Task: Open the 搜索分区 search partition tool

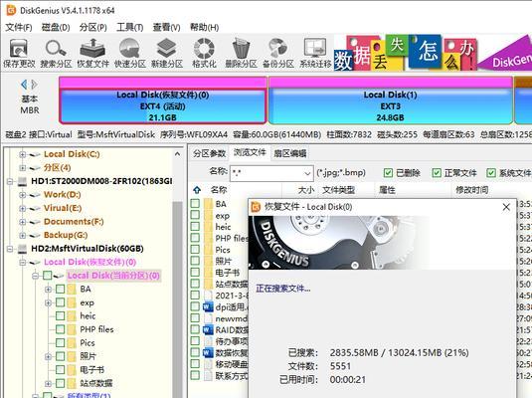Action: point(56,49)
